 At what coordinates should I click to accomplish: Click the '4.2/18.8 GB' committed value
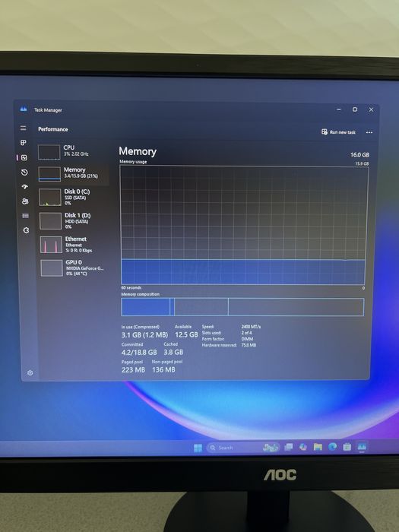[x=139, y=353]
